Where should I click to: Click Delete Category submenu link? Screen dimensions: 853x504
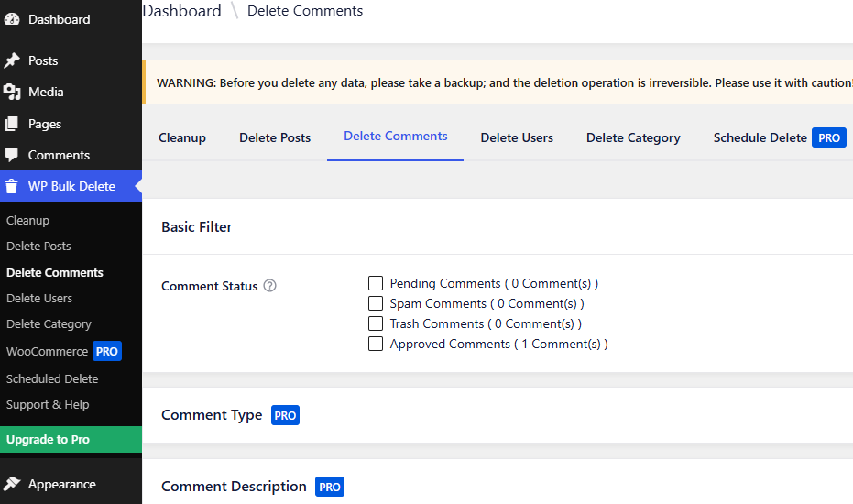point(49,323)
